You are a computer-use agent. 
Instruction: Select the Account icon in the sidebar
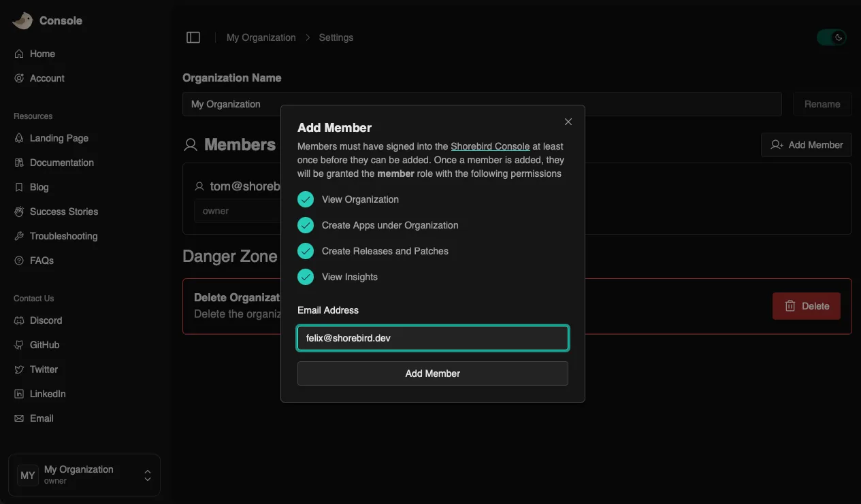[x=19, y=78]
